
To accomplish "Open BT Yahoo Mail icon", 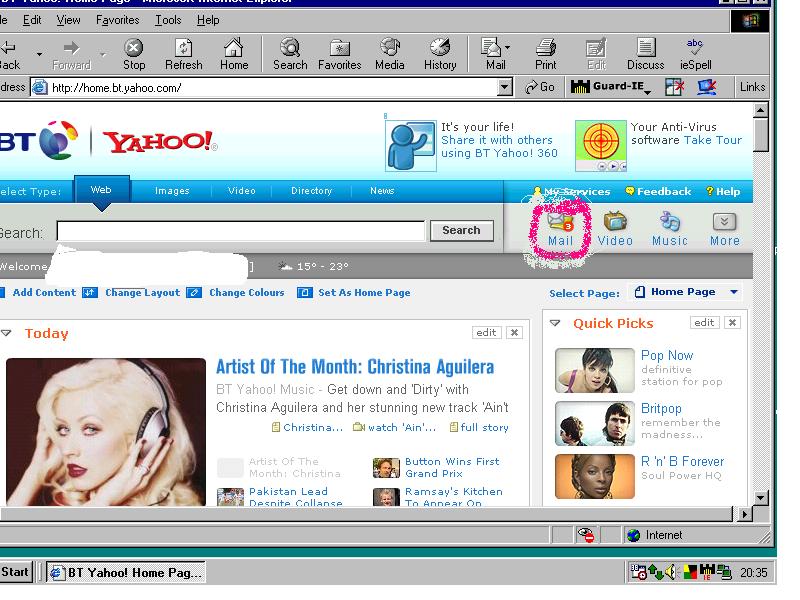I will click(560, 229).
